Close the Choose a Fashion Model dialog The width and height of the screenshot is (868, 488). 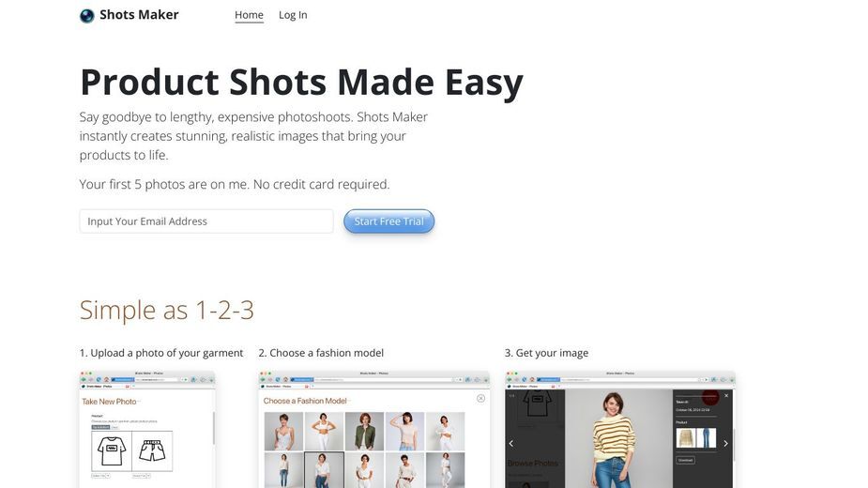click(480, 398)
